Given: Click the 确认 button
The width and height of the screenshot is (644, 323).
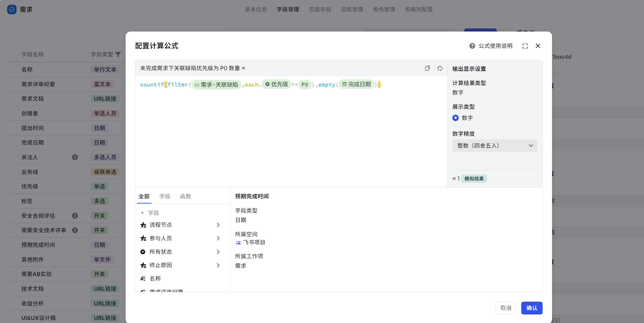Looking at the screenshot, I should coord(531,308).
